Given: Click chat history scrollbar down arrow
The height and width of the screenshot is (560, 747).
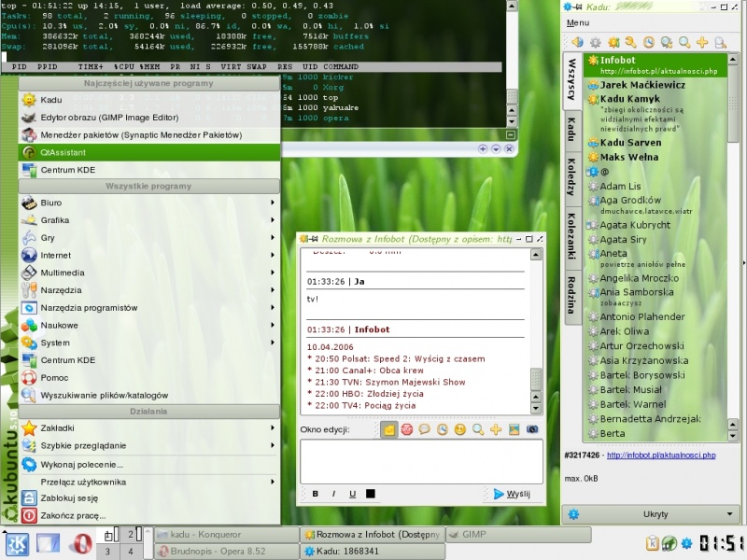Looking at the screenshot, I should pos(536,408).
